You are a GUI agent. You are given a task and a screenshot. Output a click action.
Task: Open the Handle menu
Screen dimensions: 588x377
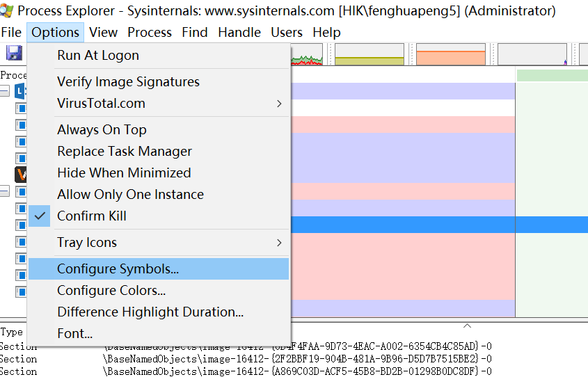[x=239, y=32]
